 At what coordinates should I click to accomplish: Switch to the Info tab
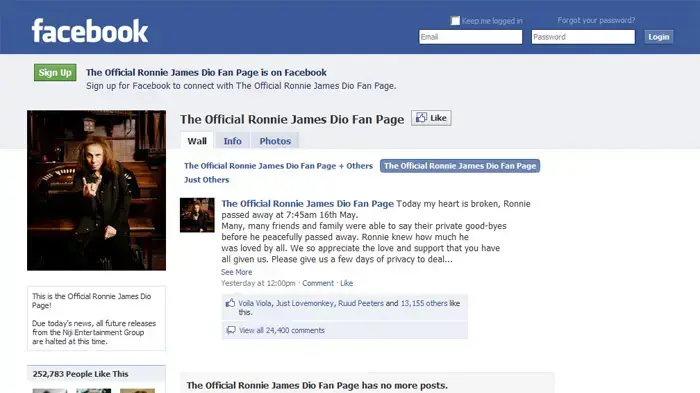233,141
